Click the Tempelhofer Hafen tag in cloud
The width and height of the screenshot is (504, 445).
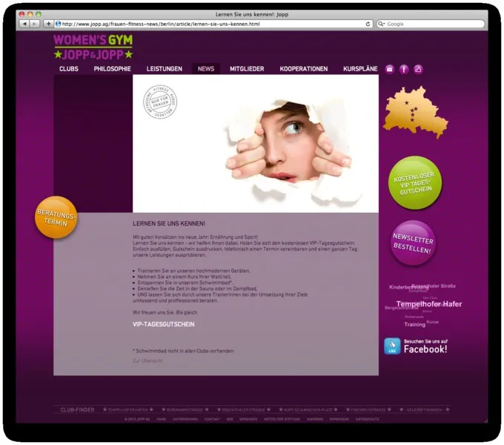tap(429, 304)
